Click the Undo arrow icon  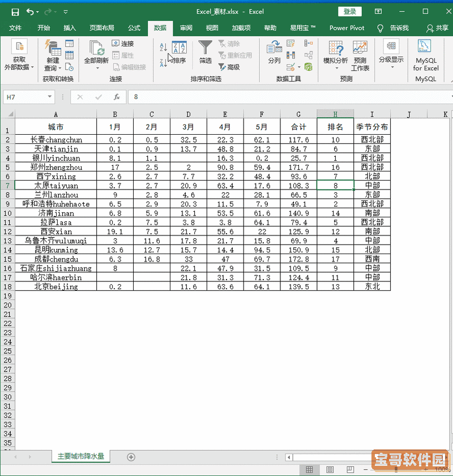pyautogui.click(x=30, y=12)
